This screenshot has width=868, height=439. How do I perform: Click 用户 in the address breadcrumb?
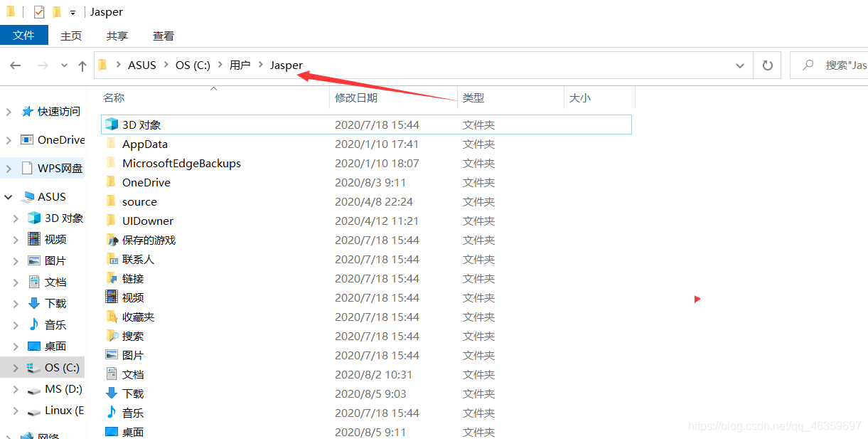(240, 65)
